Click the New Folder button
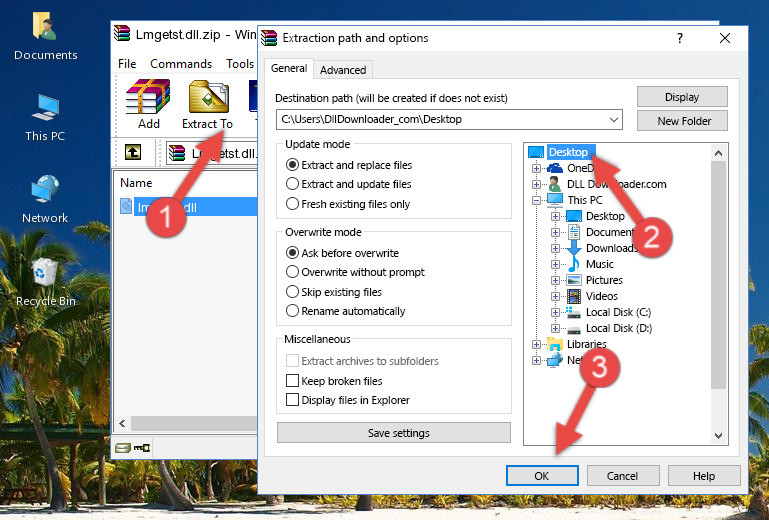This screenshot has height=520, width=769. pos(682,121)
